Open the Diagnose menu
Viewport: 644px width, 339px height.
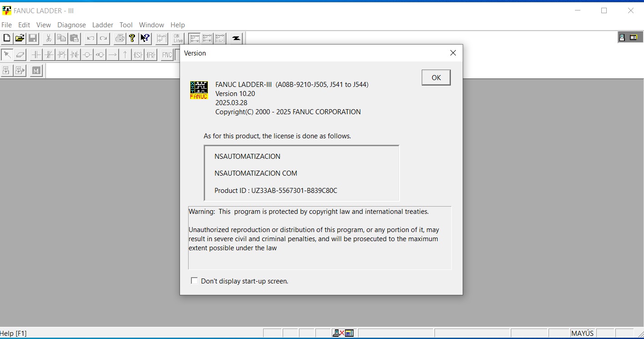tap(71, 25)
